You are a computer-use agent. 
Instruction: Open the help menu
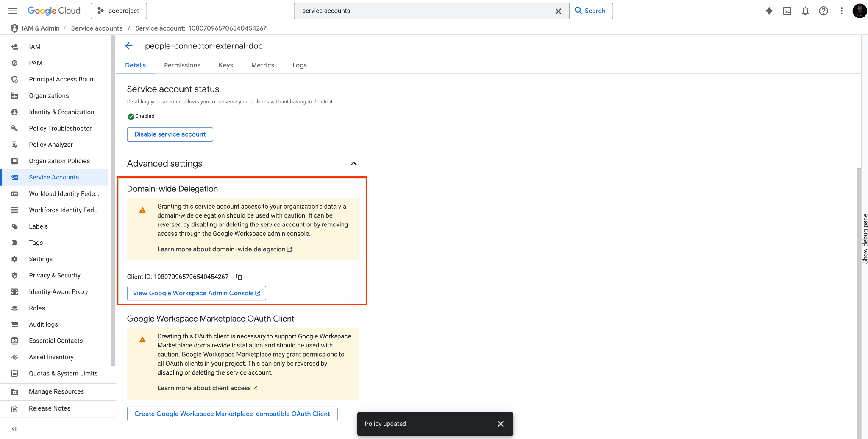point(823,11)
